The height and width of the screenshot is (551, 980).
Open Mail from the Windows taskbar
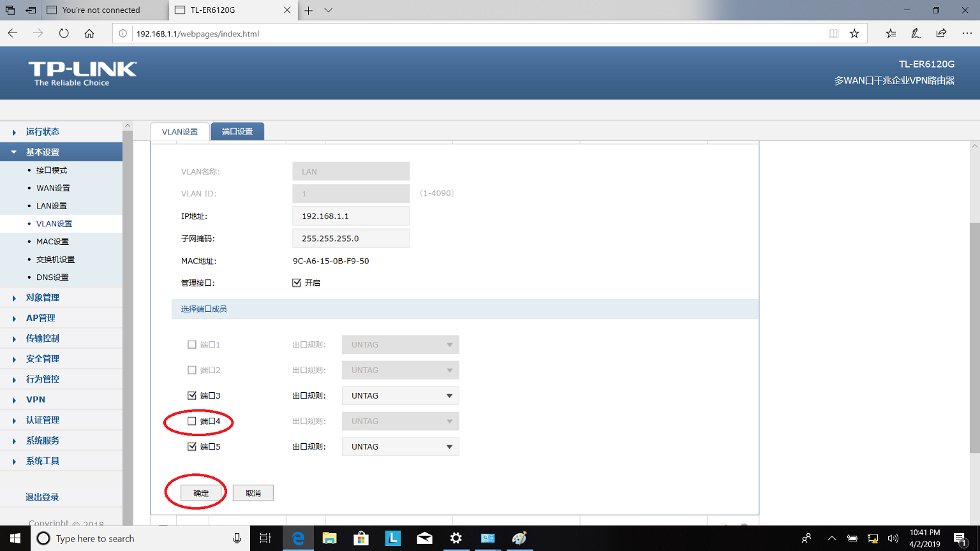tap(424, 539)
